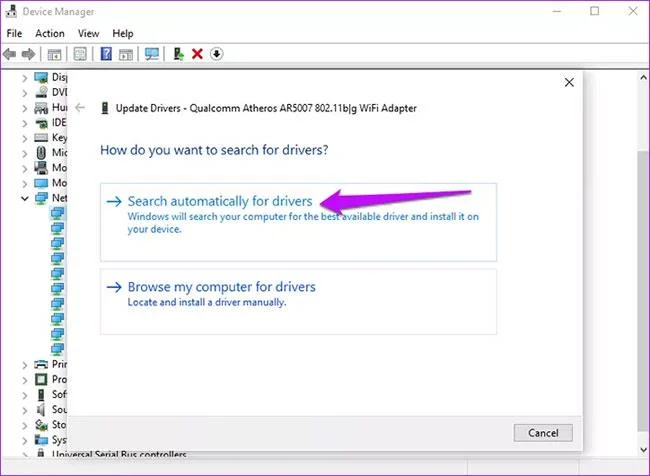This screenshot has height=476, width=650.
Task: Collapse the Net adapters tree node
Action: [x=24, y=198]
